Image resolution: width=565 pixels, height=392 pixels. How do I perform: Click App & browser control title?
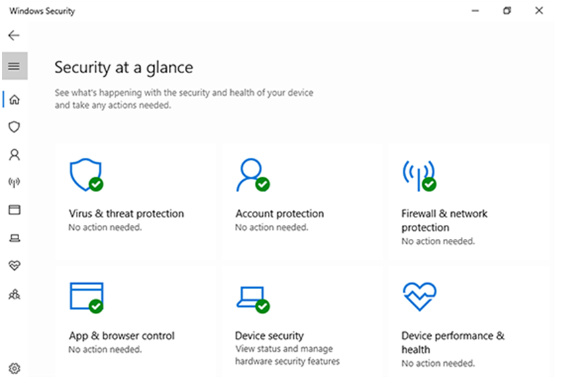122,336
